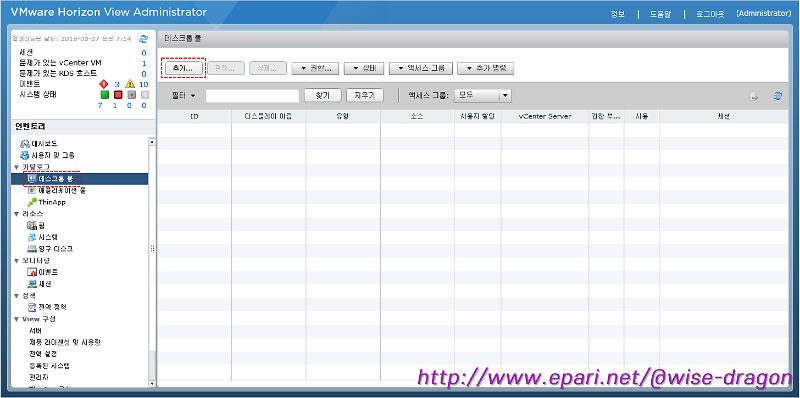Open the 액세스 그룹 모두 dropdown
Screen dimensions: 800x398
point(482,95)
